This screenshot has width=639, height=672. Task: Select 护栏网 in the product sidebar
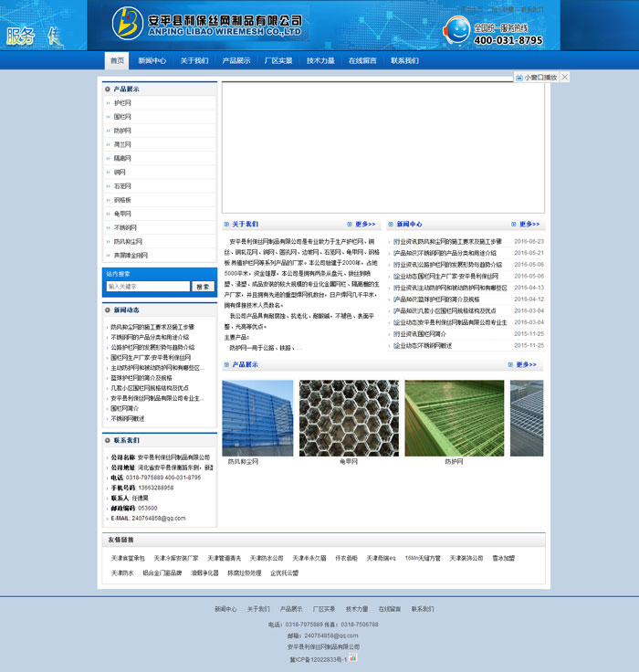pos(122,103)
